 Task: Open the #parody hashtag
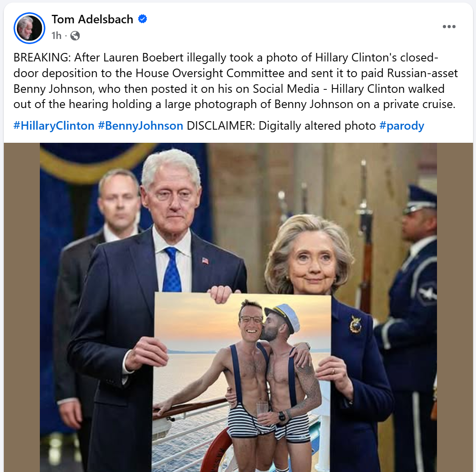pos(402,126)
